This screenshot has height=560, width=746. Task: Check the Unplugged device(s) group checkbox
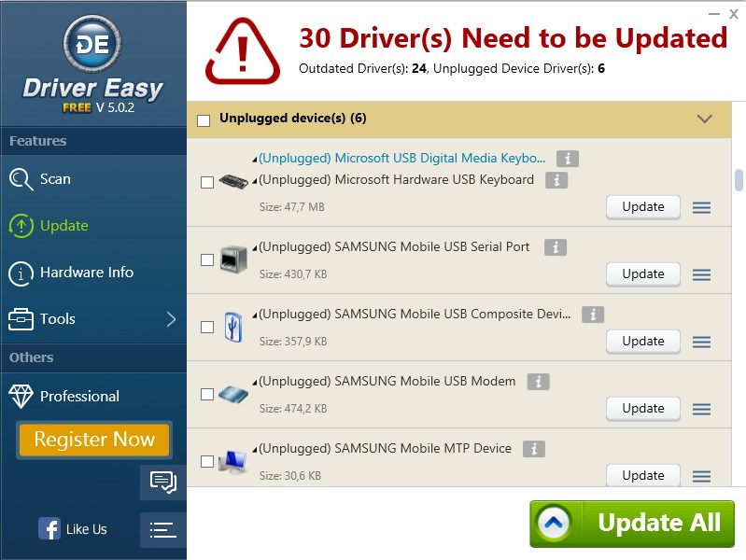coord(204,120)
